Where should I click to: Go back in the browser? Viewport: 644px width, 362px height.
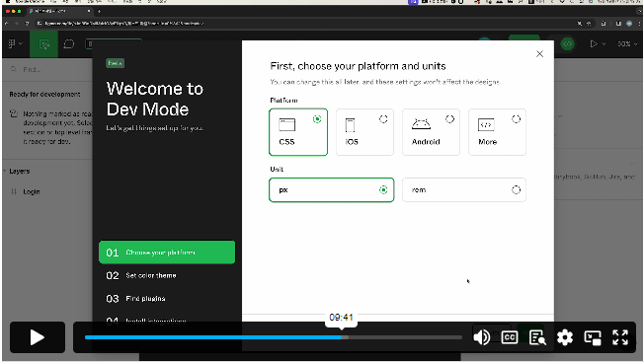tap(7, 24)
